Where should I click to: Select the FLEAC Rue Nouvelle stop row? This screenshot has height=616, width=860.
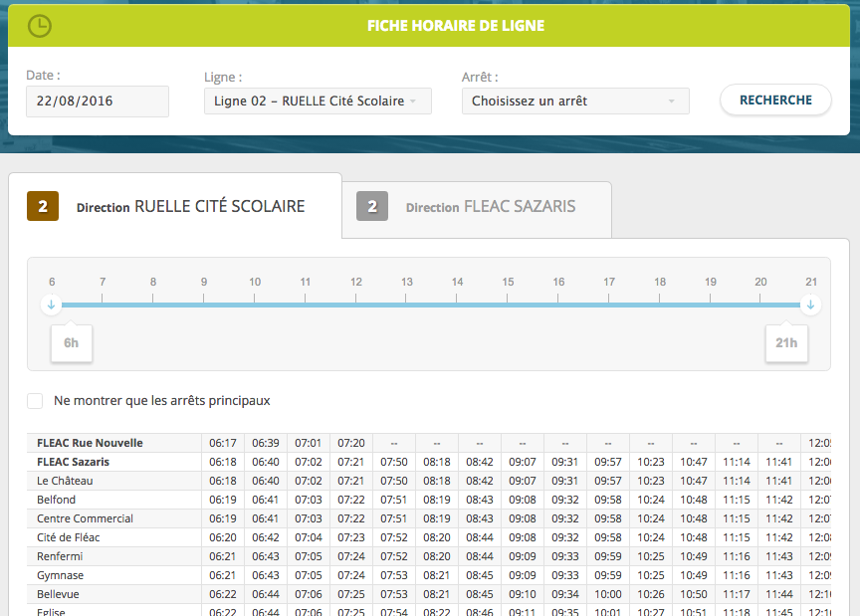(90, 443)
